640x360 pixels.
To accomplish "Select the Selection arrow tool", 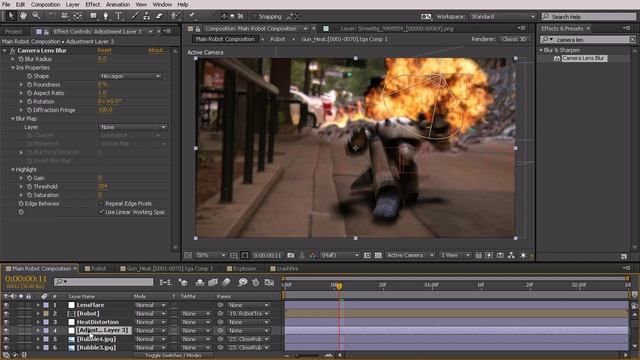I will point(11,16).
